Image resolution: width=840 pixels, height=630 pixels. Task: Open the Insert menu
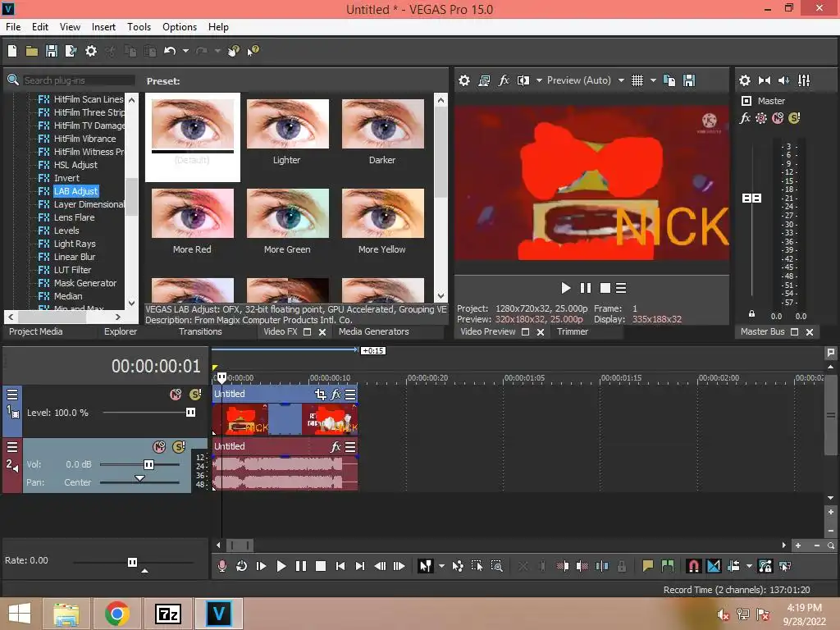tap(103, 27)
